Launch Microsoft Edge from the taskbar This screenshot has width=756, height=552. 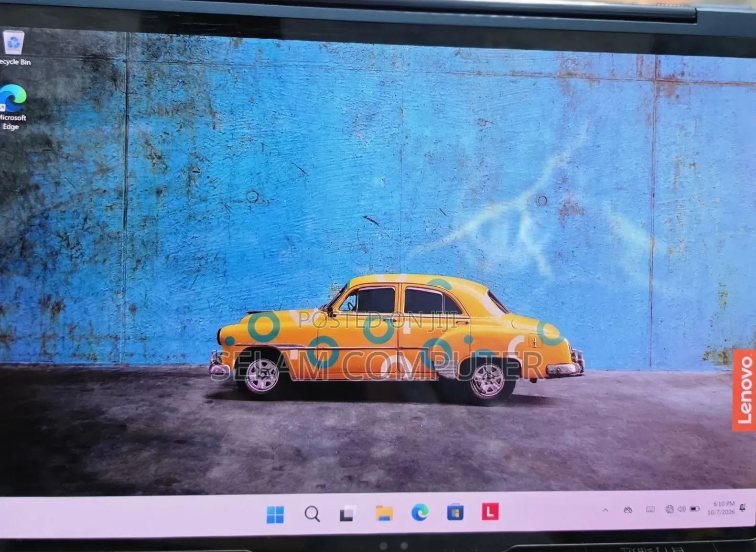[420, 512]
